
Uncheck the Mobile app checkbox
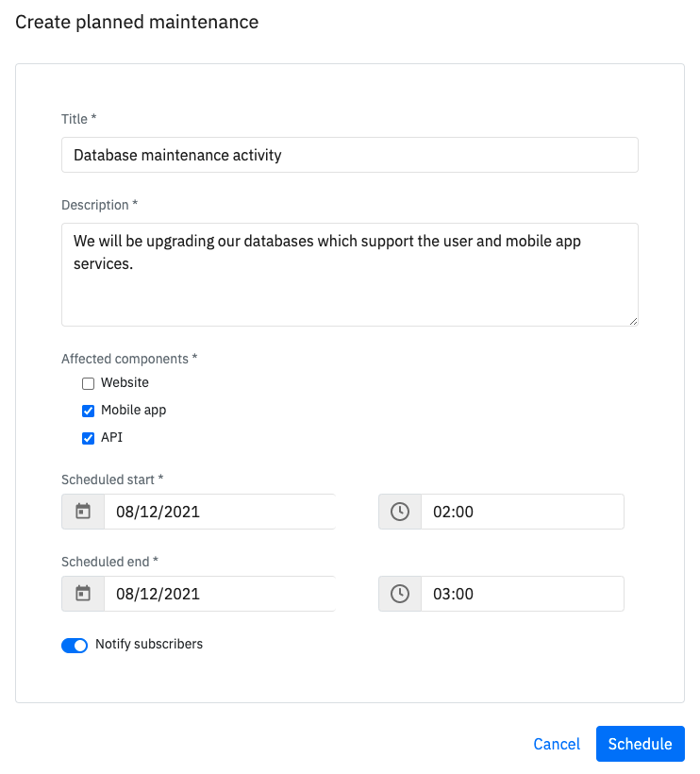pos(89,411)
